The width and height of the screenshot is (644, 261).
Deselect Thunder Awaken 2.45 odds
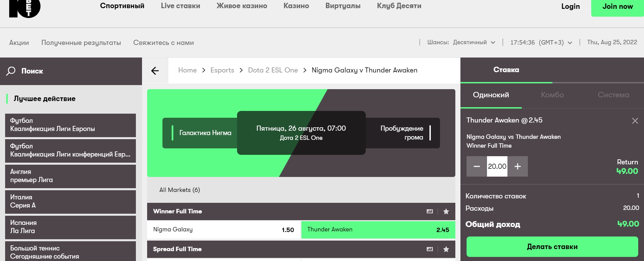(378, 230)
